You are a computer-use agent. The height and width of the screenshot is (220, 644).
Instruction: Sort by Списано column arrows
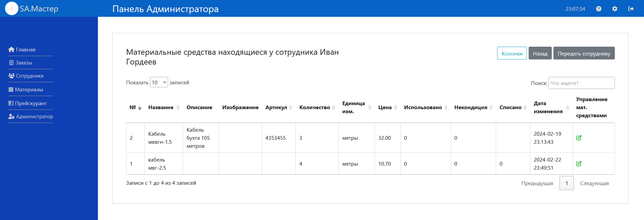pyautogui.click(x=525, y=107)
